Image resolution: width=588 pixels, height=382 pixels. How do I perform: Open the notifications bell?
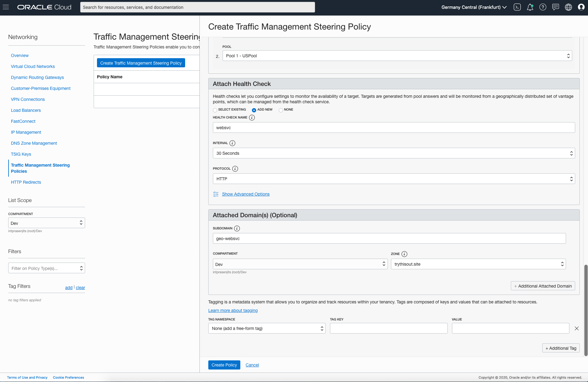[x=530, y=7]
